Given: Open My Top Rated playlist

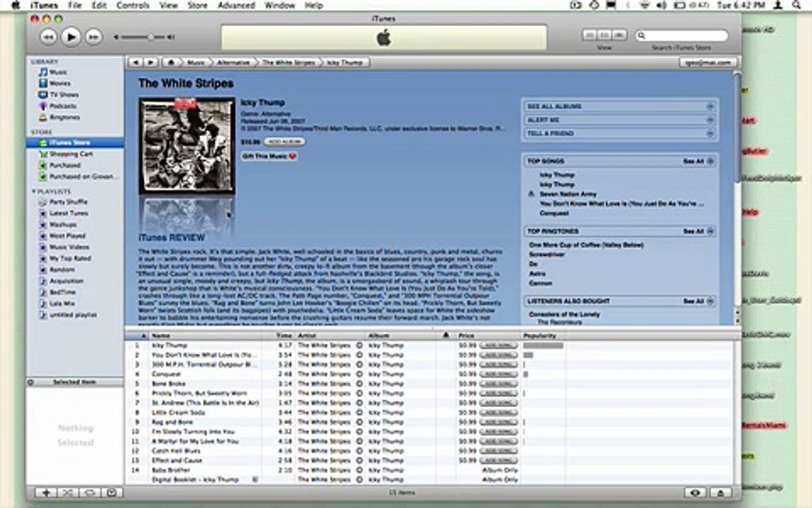Looking at the screenshot, I should coord(70,259).
